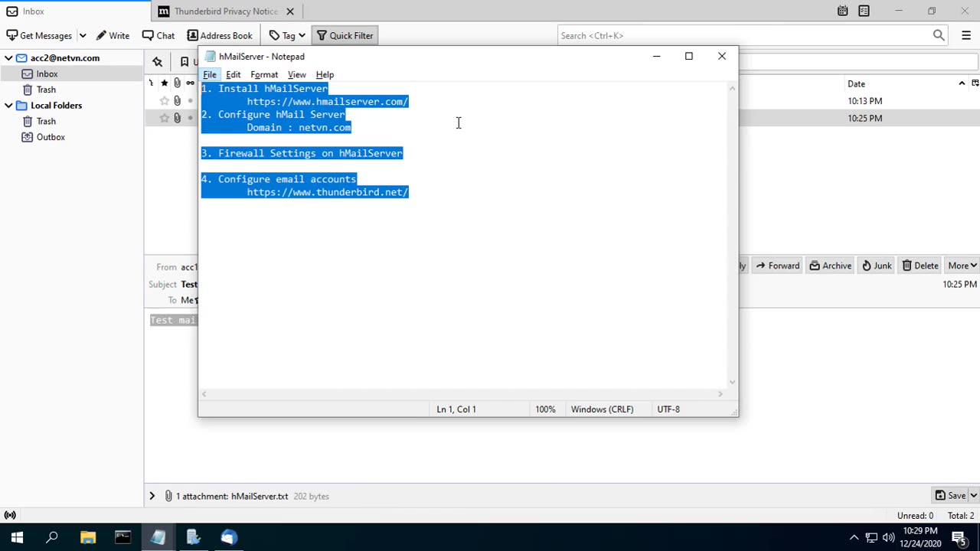The width and height of the screenshot is (980, 551).
Task: Open the Notepad Edit menu
Action: pyautogui.click(x=233, y=74)
